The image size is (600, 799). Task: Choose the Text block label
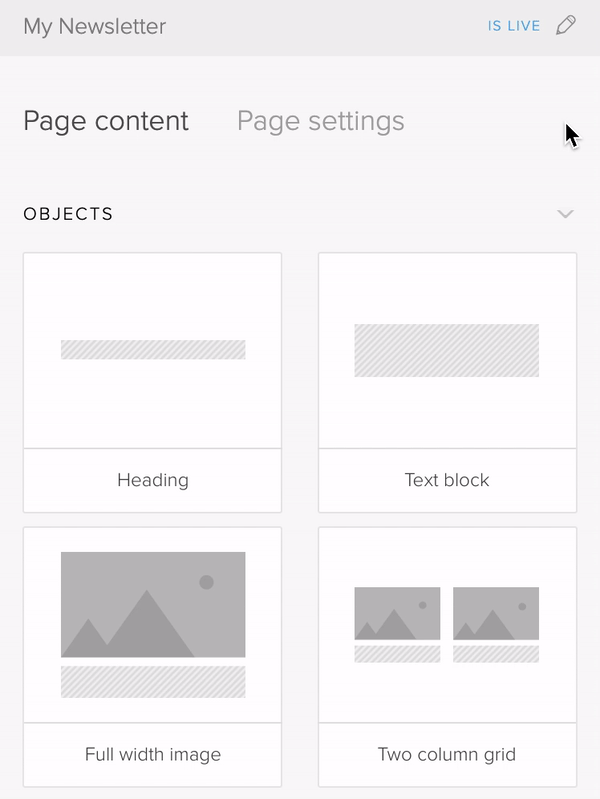point(447,480)
